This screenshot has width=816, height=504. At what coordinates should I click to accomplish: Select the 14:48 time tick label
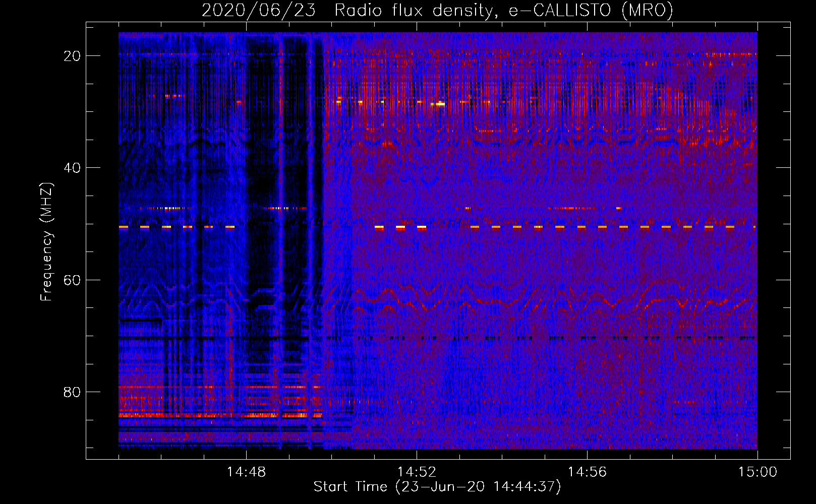click(246, 472)
